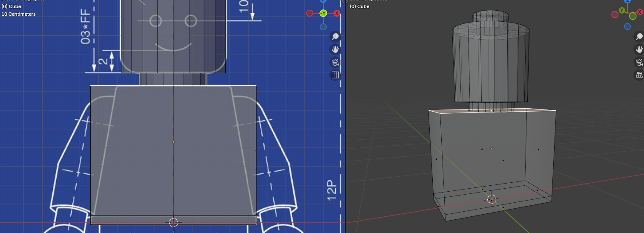The width and height of the screenshot is (644, 233).
Task: Click the 3D cursor in the blueprint viewport
Action: [173, 222]
